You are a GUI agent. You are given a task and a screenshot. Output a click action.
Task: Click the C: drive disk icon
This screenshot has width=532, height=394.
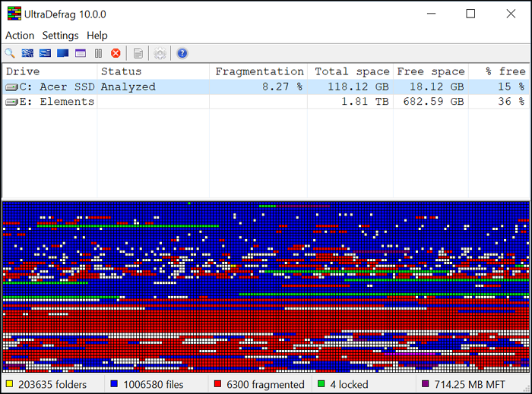point(11,87)
